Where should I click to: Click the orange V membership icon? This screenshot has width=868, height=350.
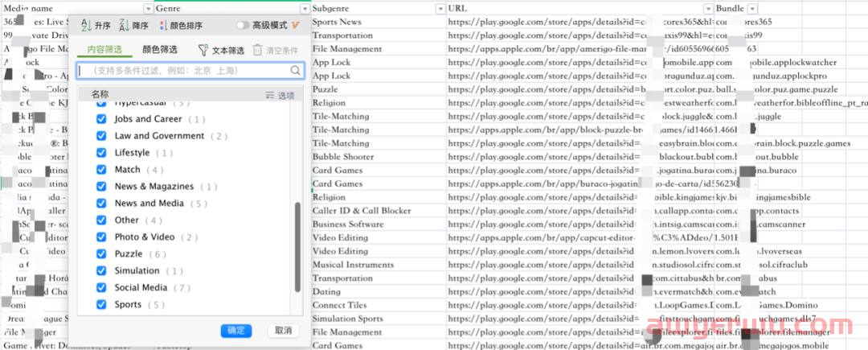[295, 26]
